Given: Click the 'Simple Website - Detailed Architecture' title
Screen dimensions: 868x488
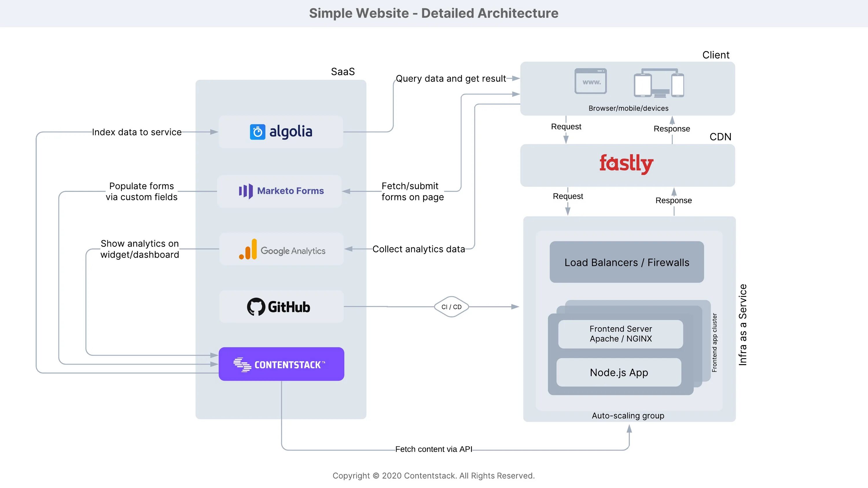Looking at the screenshot, I should 434,13.
